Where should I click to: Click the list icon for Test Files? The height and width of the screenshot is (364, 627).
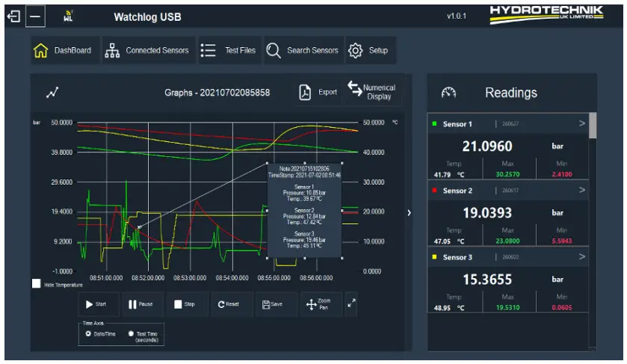pyautogui.click(x=208, y=50)
